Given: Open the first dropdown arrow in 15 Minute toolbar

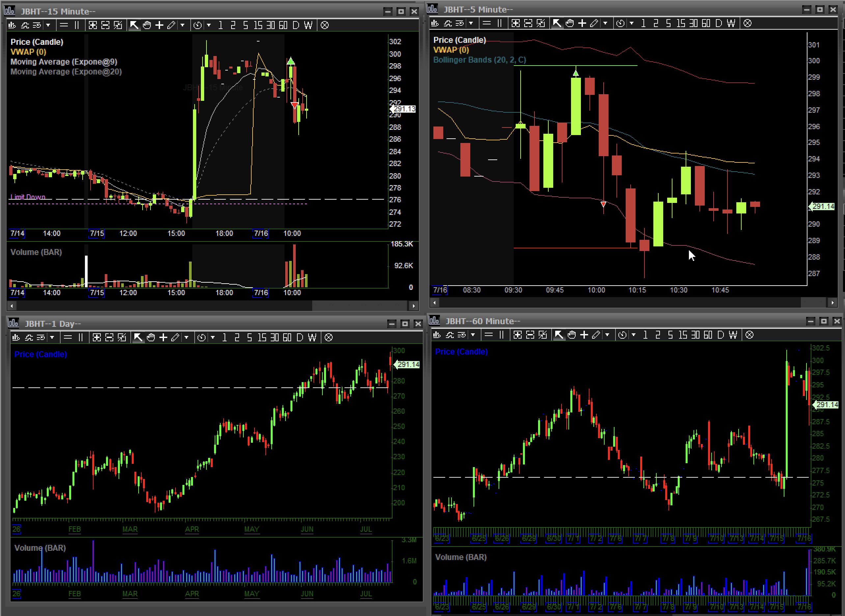Looking at the screenshot, I should click(48, 25).
